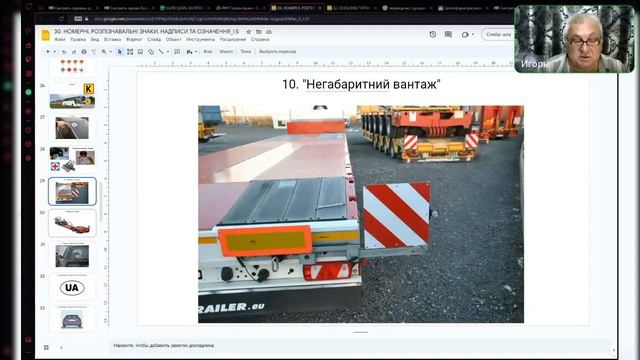This screenshot has width=640, height=360.
Task: Click the grid view icon at bottom left
Action: 46,347
